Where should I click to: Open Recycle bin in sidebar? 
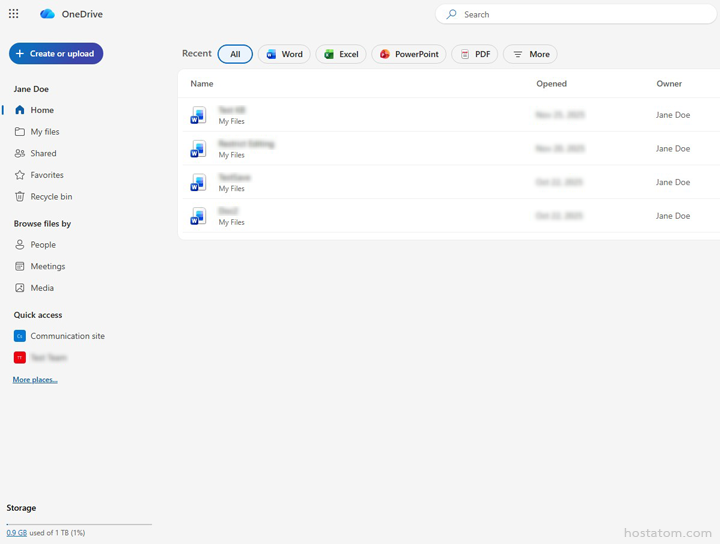(x=51, y=196)
